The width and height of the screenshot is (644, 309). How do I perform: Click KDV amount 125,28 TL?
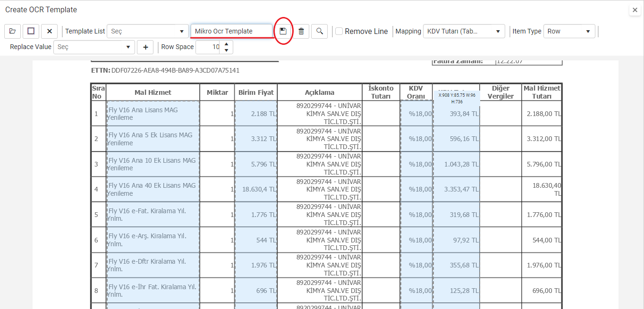pyautogui.click(x=464, y=291)
